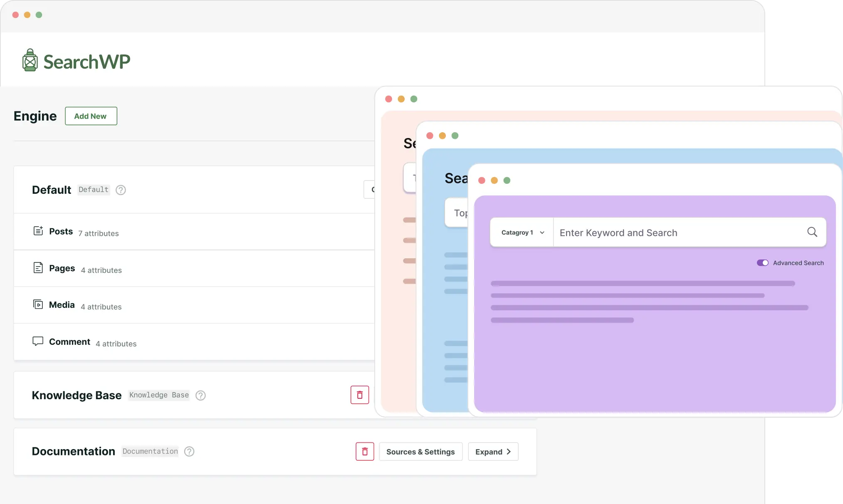Image resolution: width=843 pixels, height=504 pixels.
Task: Click the Pages document icon
Action: coord(38,268)
